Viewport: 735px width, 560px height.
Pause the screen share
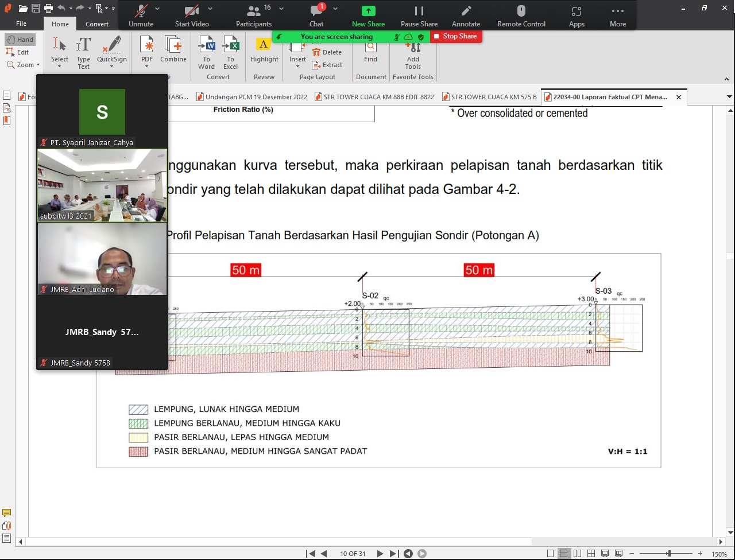click(419, 15)
